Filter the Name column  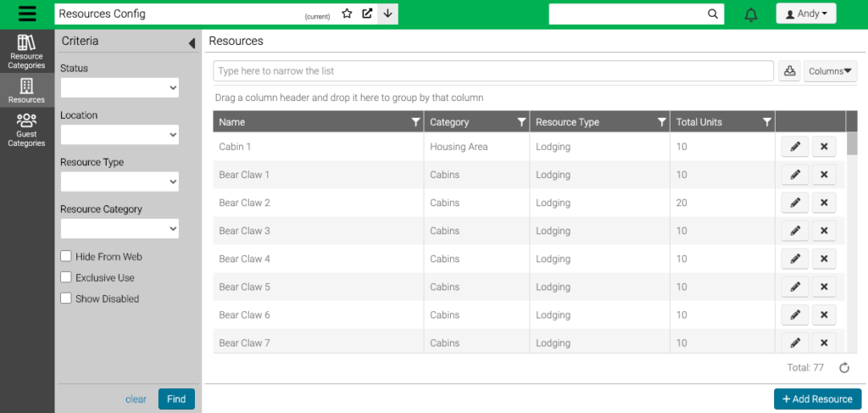pyautogui.click(x=415, y=122)
